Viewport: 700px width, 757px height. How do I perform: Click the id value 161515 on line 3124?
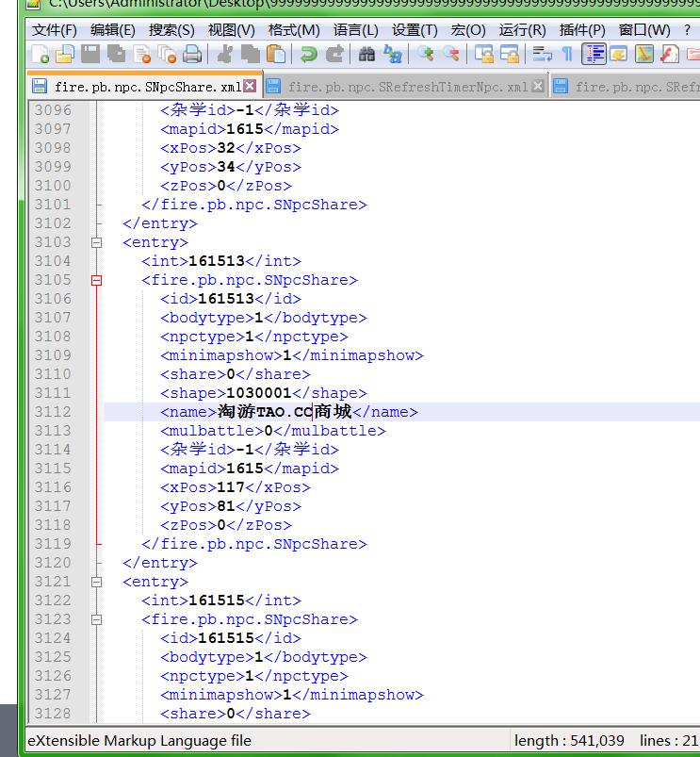click(226, 638)
